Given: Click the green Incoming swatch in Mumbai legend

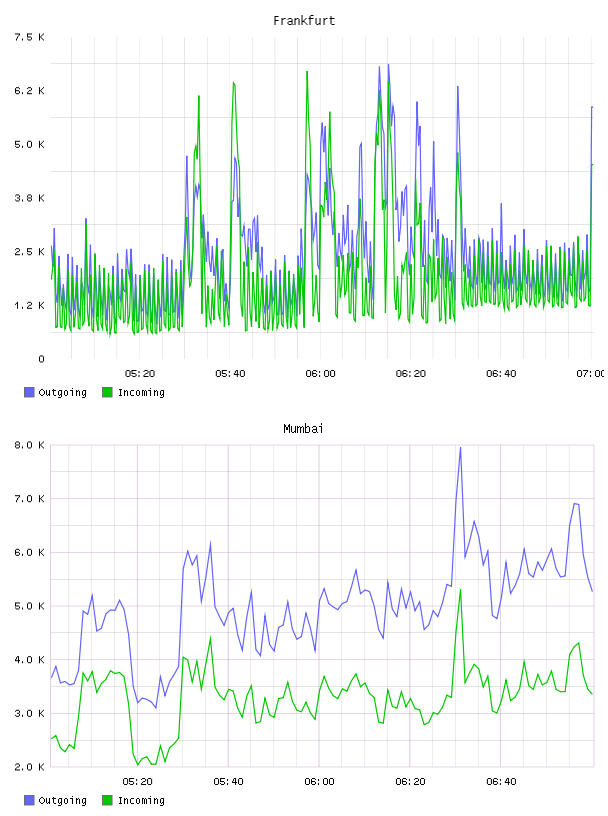Looking at the screenshot, I should 107,800.
